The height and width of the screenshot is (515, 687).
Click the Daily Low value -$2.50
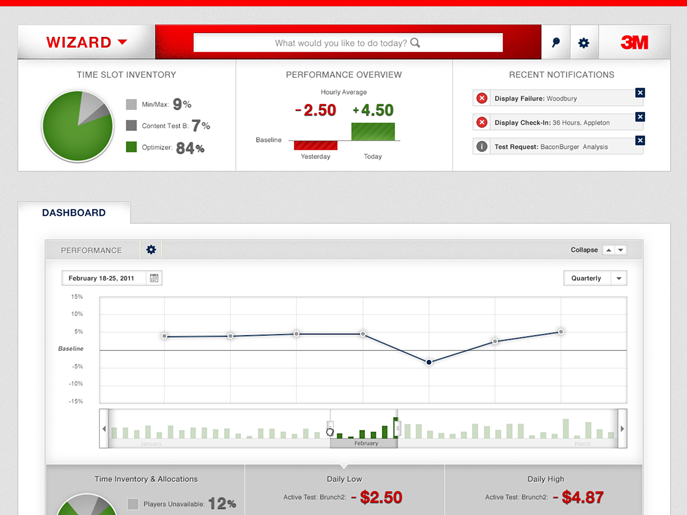tap(376, 497)
